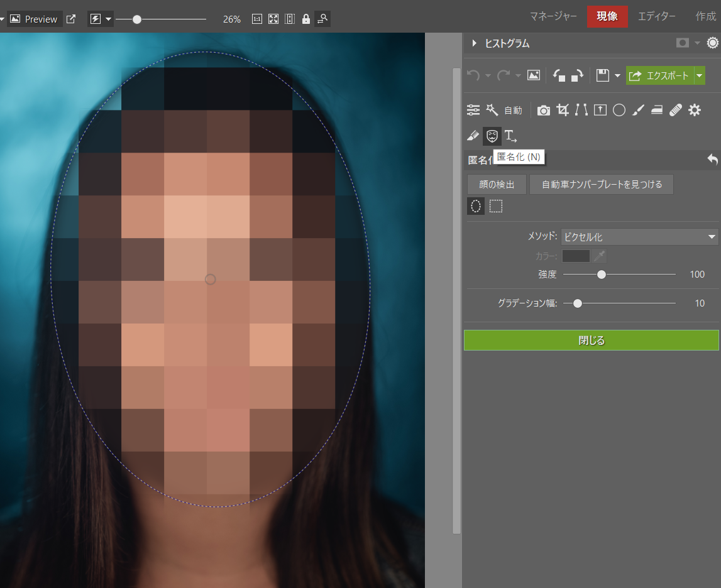Click the 強度 value 100
The width and height of the screenshot is (721, 588).
[x=697, y=275]
